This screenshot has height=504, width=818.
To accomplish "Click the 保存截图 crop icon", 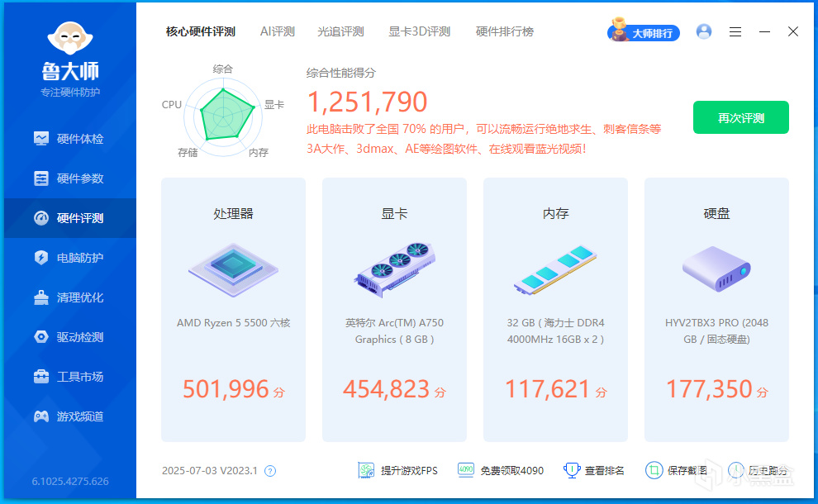I will 654,471.
